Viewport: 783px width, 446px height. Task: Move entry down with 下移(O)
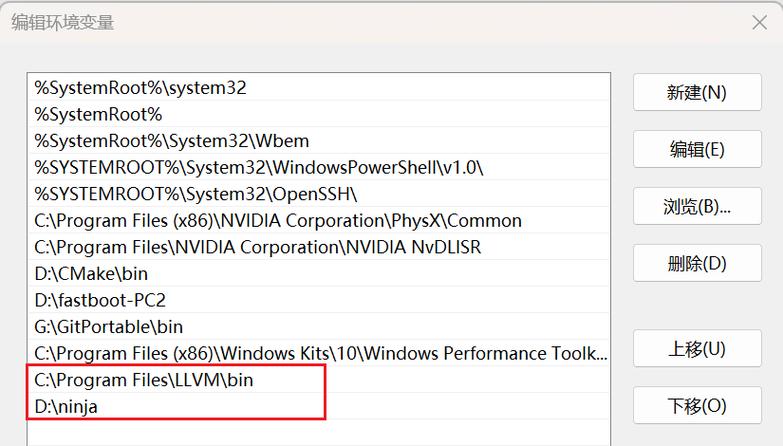pyautogui.click(x=696, y=406)
